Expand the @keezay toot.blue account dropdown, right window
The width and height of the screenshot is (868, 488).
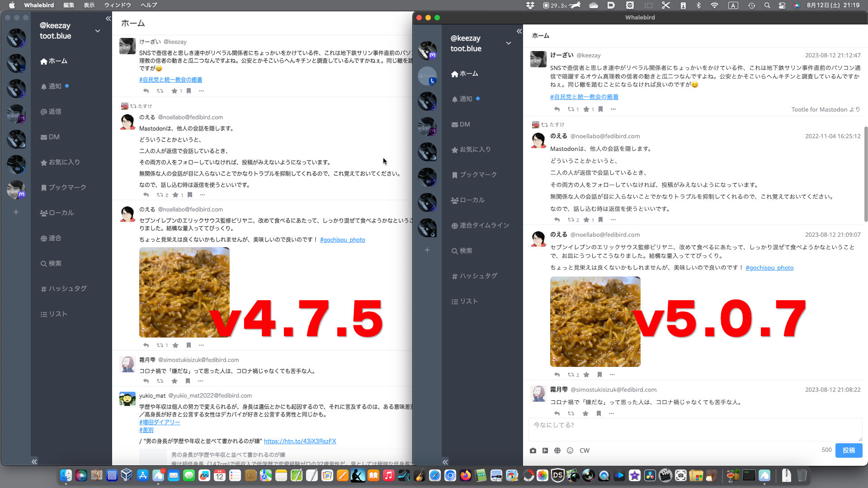(x=509, y=43)
